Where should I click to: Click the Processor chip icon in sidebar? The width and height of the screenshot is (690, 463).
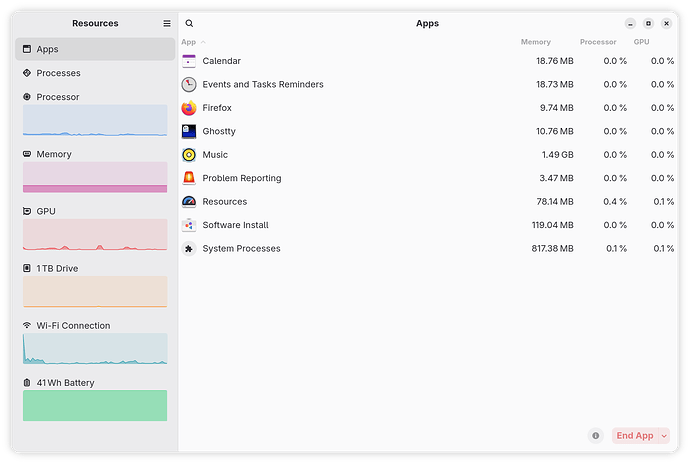27,96
